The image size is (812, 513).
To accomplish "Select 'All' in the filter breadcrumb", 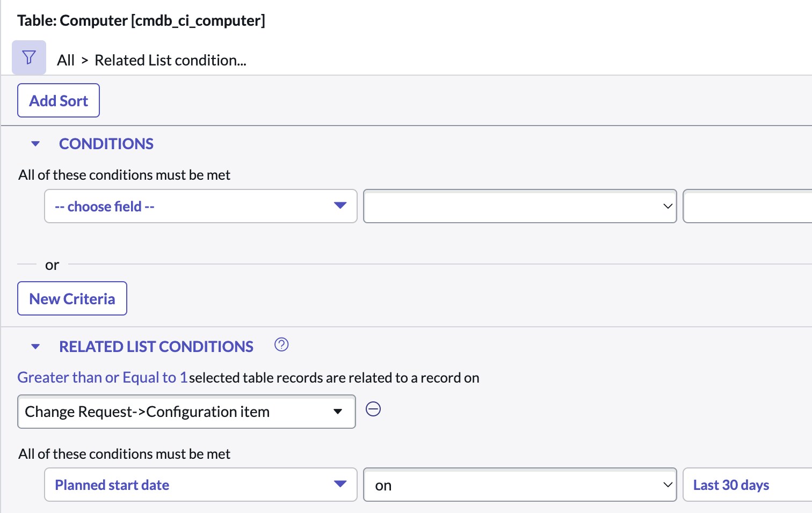I will [x=66, y=60].
